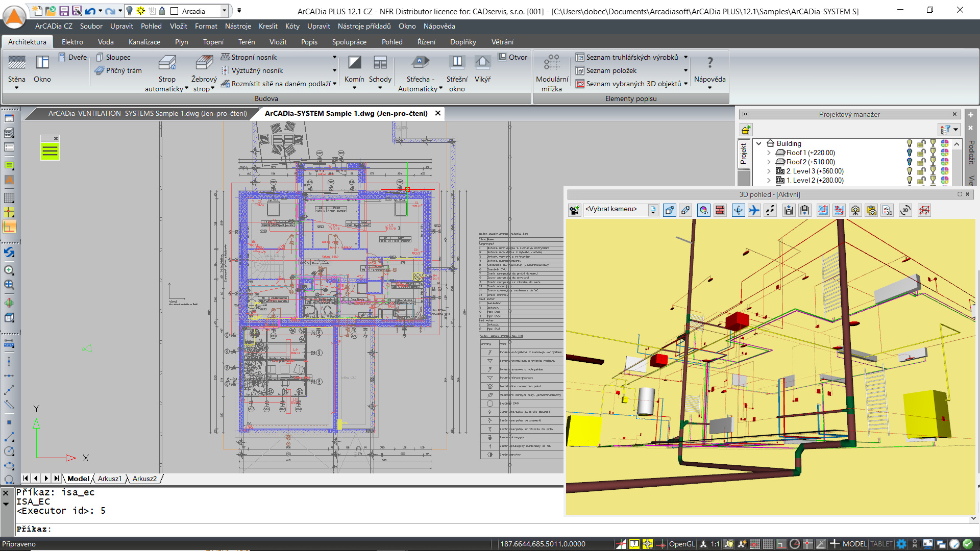
Task: Open the Podložit side panel tab
Action: (x=971, y=152)
